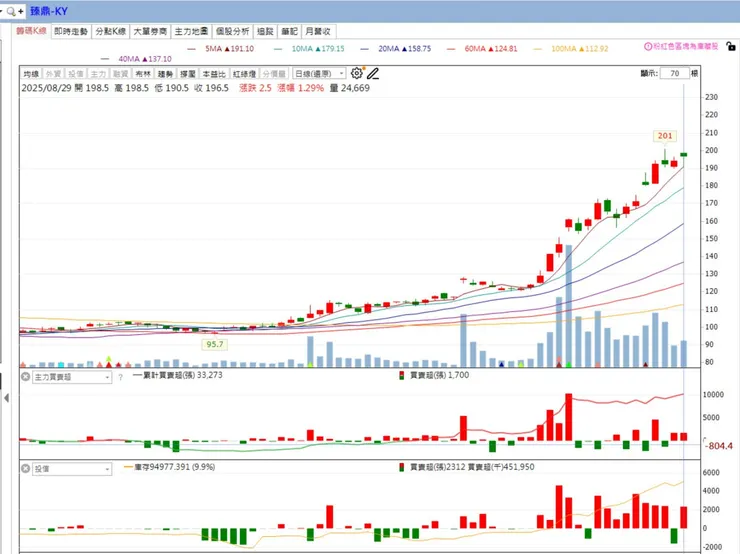Toggle the 均線 moving average overlay
This screenshot has width=740, height=554.
point(31,74)
